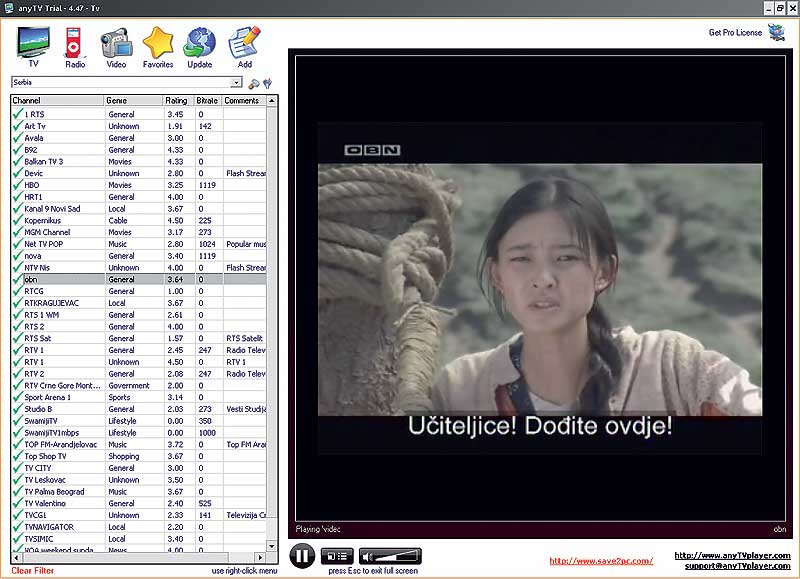Click the video playback area
Image resolution: width=800 pixels, height=579 pixels.
pos(540,288)
